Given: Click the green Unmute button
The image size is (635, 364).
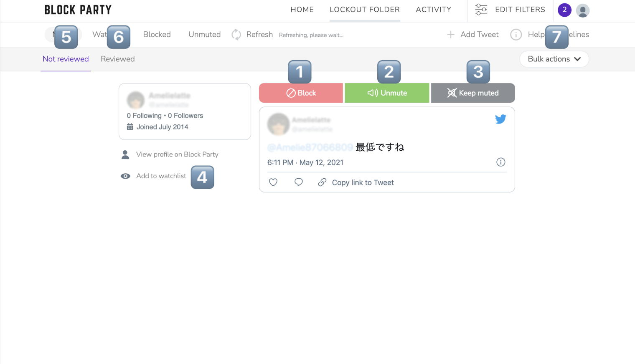Looking at the screenshot, I should click(387, 93).
